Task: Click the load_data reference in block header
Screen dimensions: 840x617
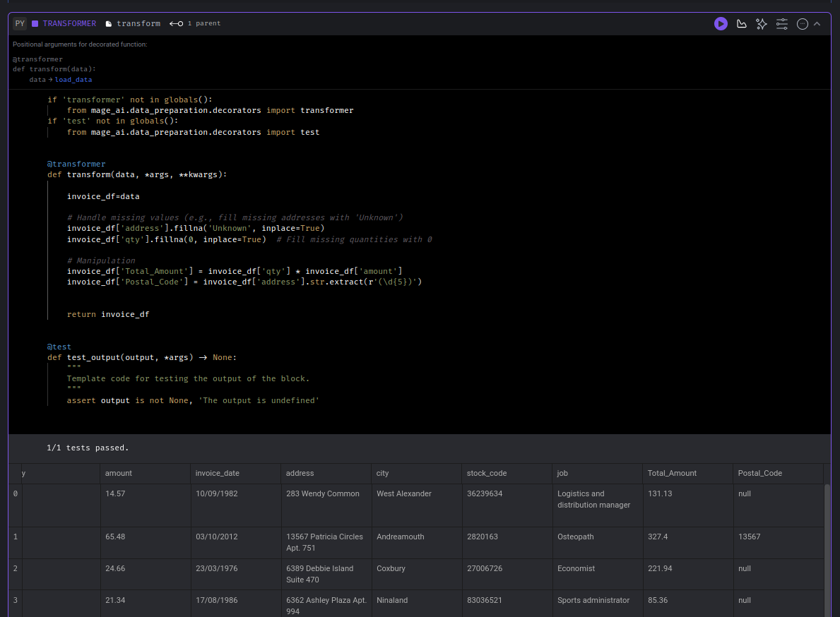Action: pos(73,80)
